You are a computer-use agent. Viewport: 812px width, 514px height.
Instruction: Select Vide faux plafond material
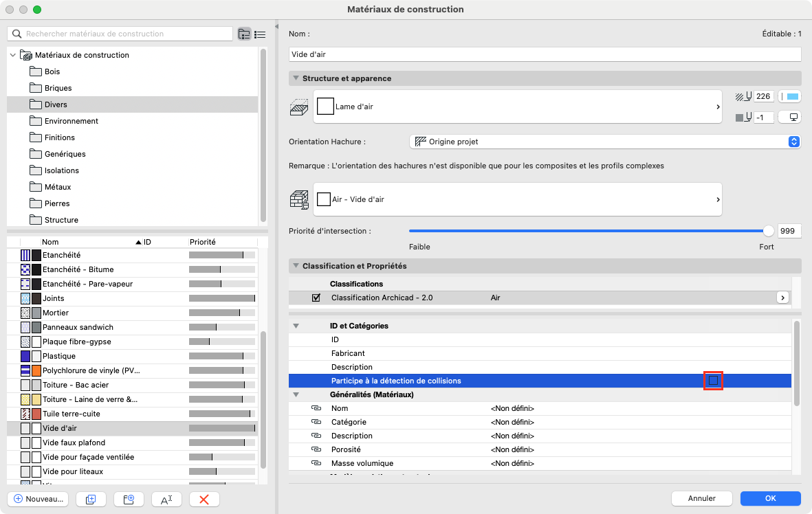tap(132, 443)
